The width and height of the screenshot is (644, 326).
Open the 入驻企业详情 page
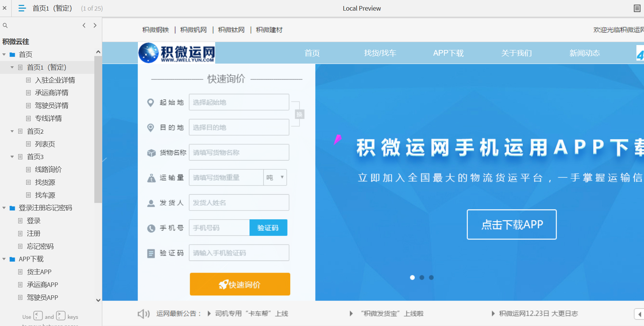(55, 80)
